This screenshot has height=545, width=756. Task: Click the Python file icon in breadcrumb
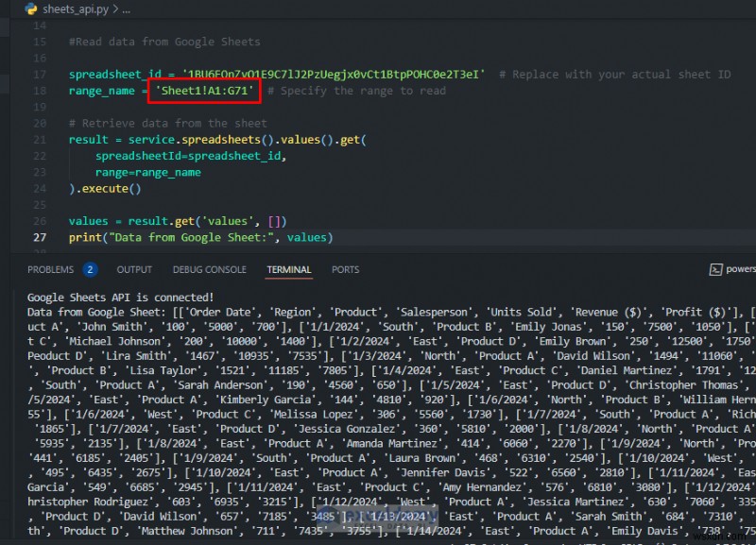click(31, 9)
